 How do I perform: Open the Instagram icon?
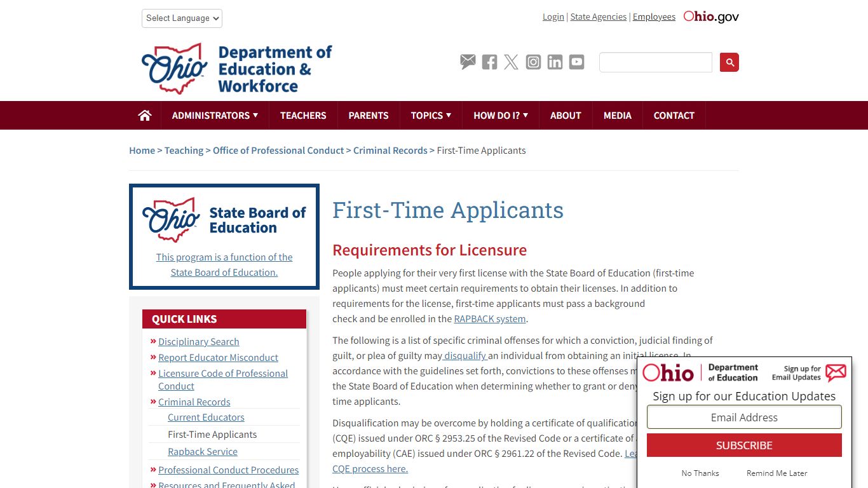coord(533,62)
